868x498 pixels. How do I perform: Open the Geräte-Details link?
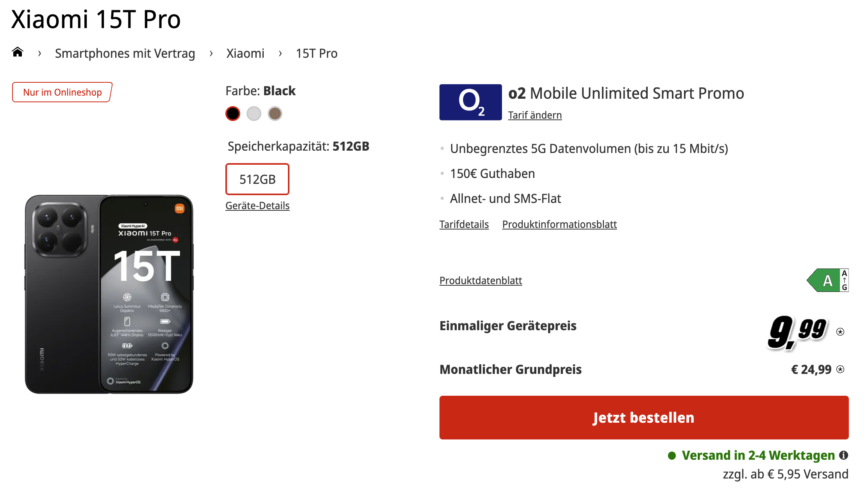(257, 206)
